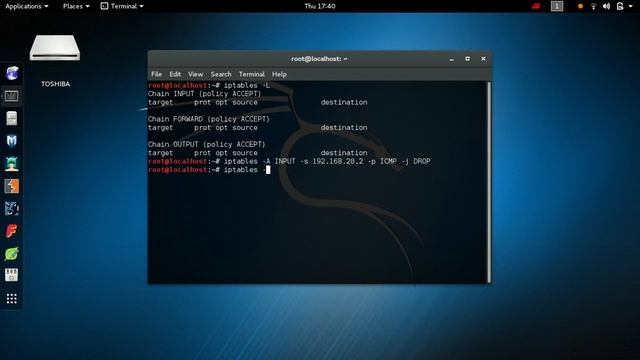This screenshot has height=360, width=640.
Task: Expand the system menu arrow at the top right
Action: [x=630, y=6]
